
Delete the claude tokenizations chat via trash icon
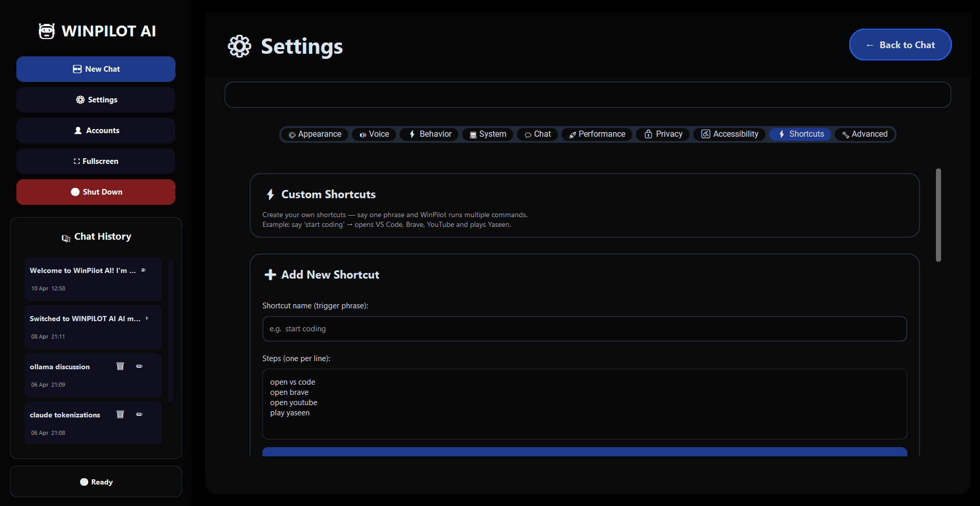120,414
